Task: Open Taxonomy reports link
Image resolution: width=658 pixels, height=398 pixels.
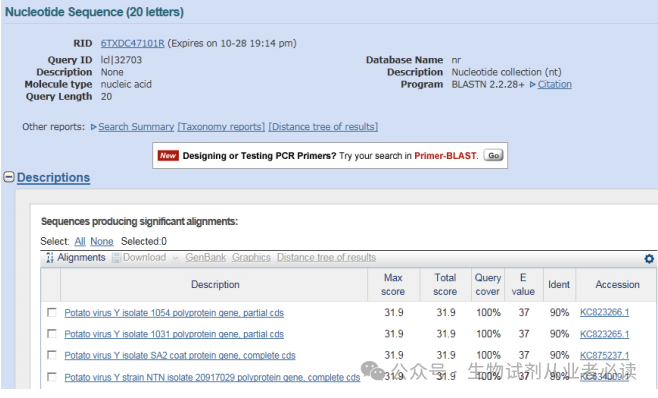Action: pos(221,127)
